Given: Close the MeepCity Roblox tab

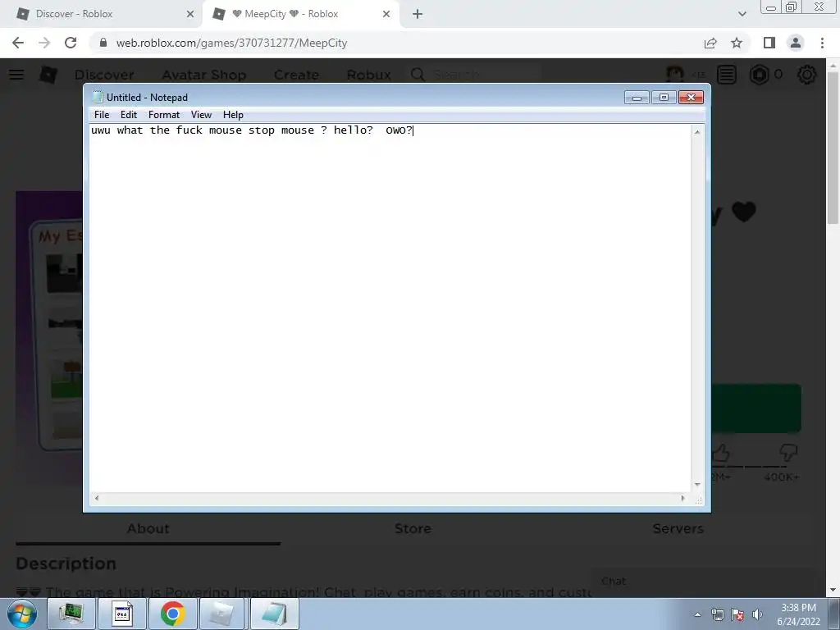Looking at the screenshot, I should (386, 15).
